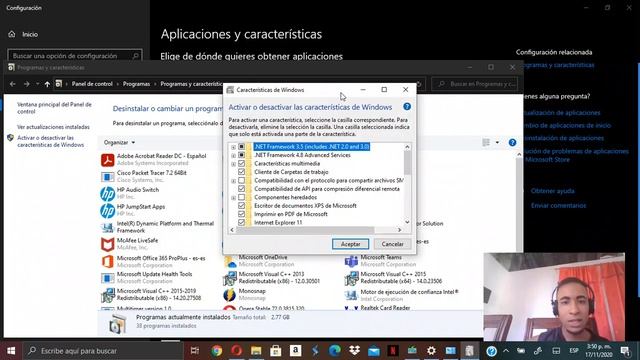640x360 pixels.
Task: Toggle .NET Framework 3.5 checkbox
Action: click(242, 147)
